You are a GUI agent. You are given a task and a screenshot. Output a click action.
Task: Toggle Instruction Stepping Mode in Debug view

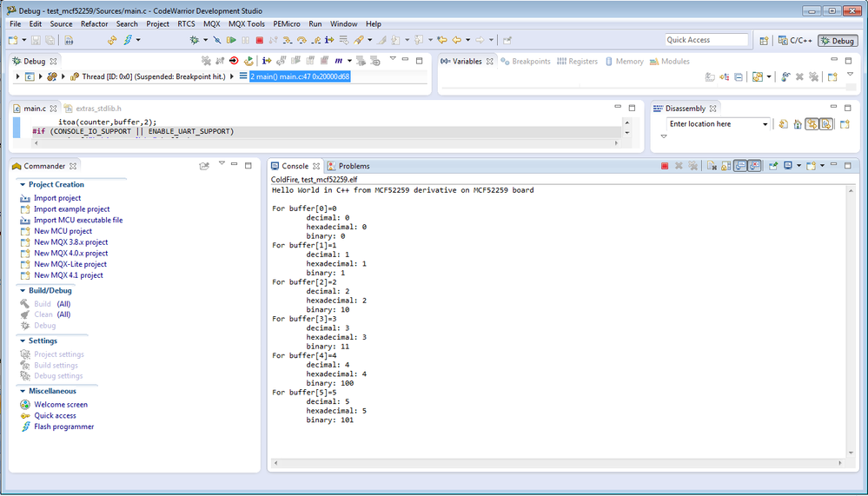point(267,61)
